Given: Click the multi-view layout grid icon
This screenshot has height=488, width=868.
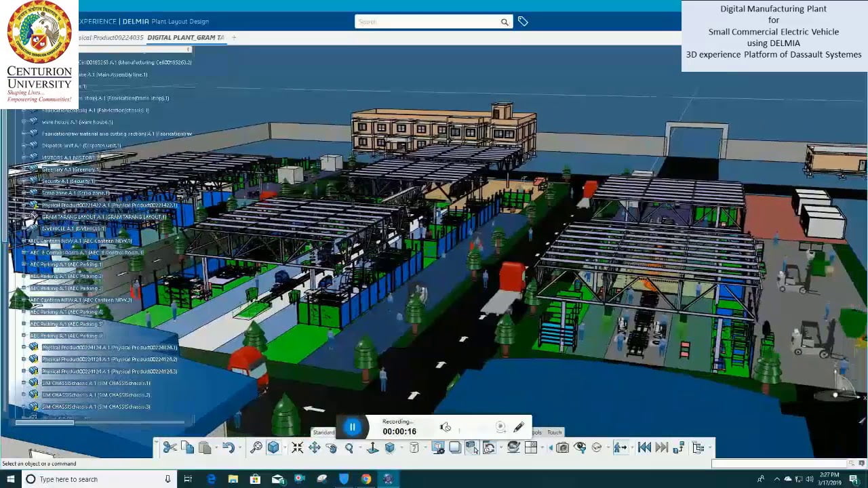Looking at the screenshot, I should (x=531, y=447).
